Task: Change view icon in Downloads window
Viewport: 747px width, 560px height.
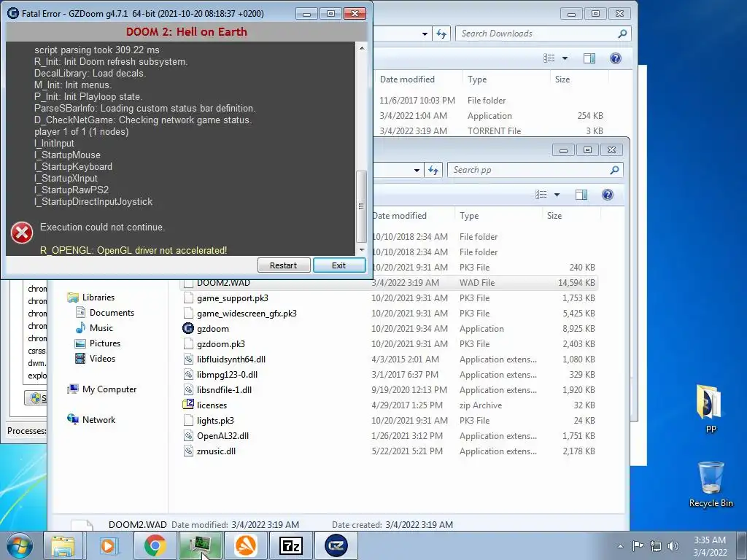Action: click(x=549, y=58)
